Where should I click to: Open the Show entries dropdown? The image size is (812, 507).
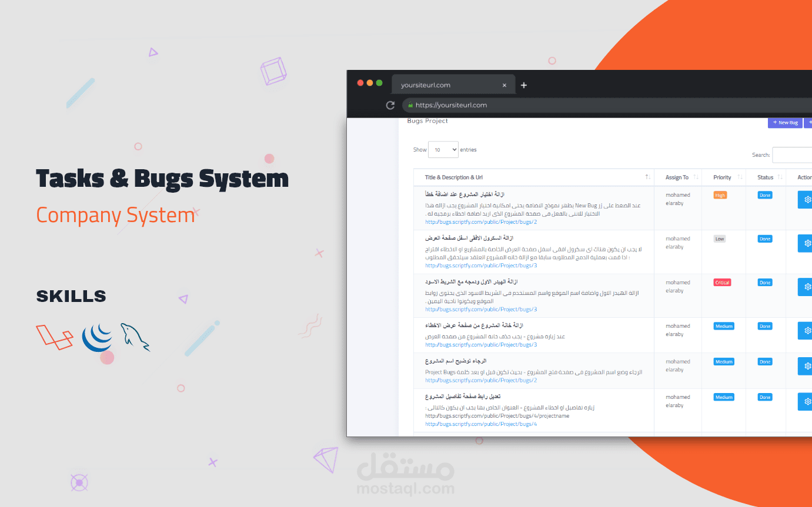443,149
